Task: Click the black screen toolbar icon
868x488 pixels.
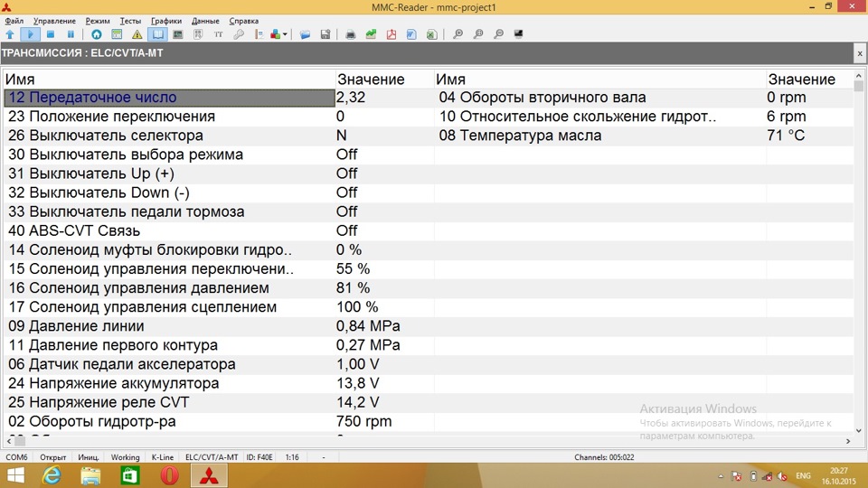Action: point(519,34)
